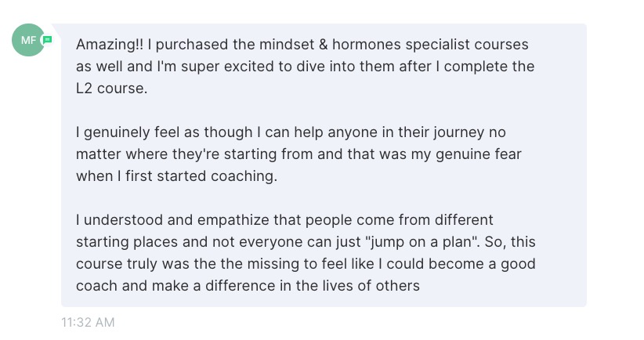Click the phrase "I genuinely feel"

pos(128,132)
